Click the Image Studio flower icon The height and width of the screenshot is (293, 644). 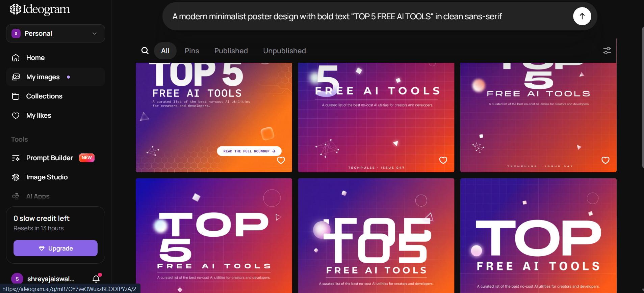pos(16,177)
